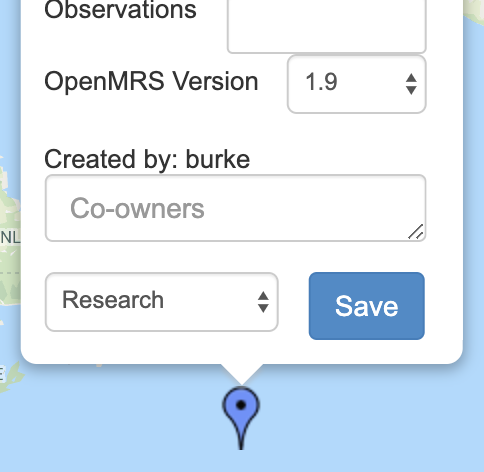Screen dimensions: 484x472
Task: Open the OpenMRS Version 1.9 dropdown
Action: (x=357, y=84)
